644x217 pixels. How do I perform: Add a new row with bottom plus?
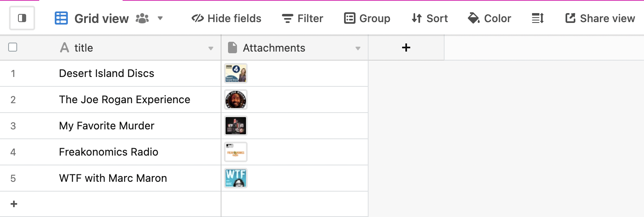(x=14, y=204)
